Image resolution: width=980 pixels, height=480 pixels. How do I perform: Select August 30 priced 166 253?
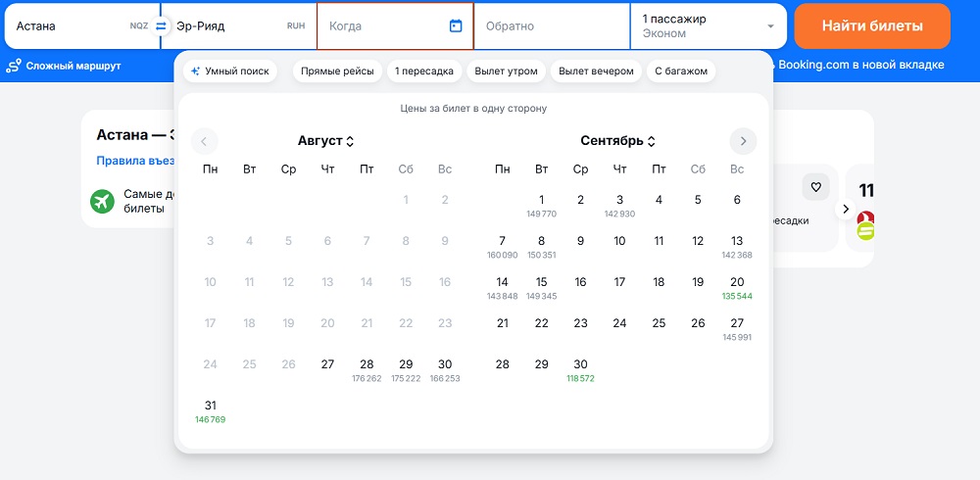pyautogui.click(x=445, y=369)
